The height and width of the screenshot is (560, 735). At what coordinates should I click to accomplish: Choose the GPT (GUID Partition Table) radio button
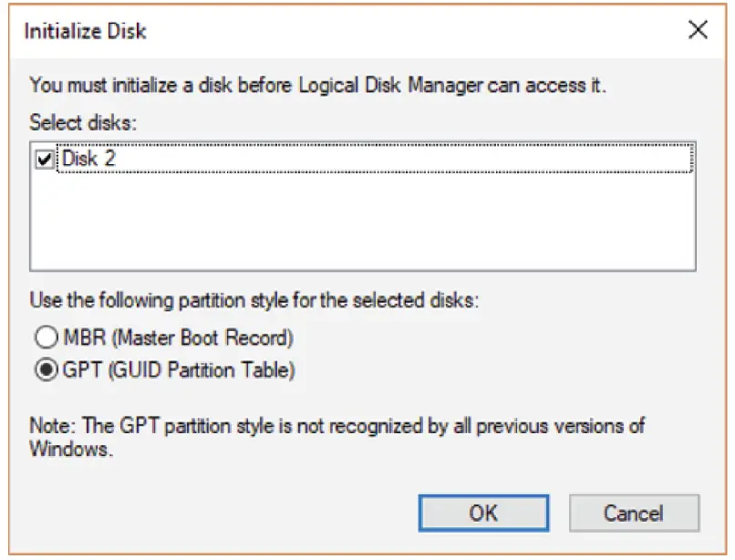pyautogui.click(x=44, y=370)
